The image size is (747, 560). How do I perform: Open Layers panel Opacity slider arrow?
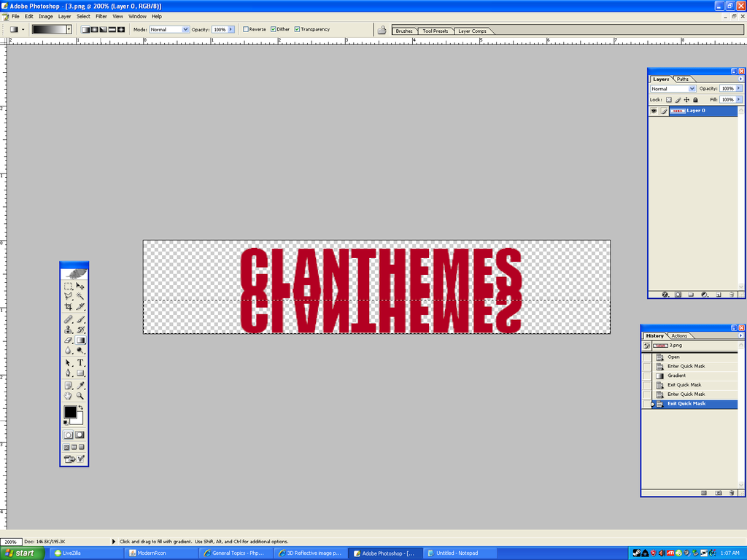(x=739, y=88)
